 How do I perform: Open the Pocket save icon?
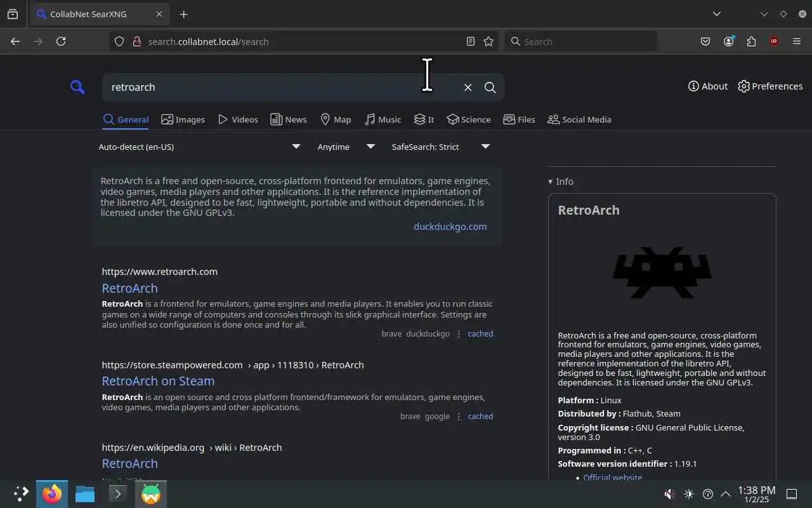tap(705, 41)
